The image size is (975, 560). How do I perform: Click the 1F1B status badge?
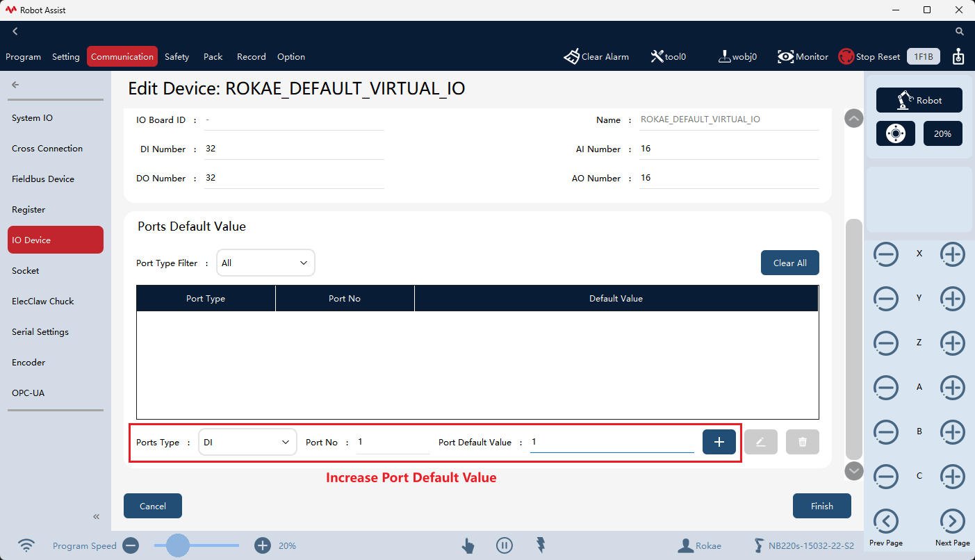pos(923,57)
